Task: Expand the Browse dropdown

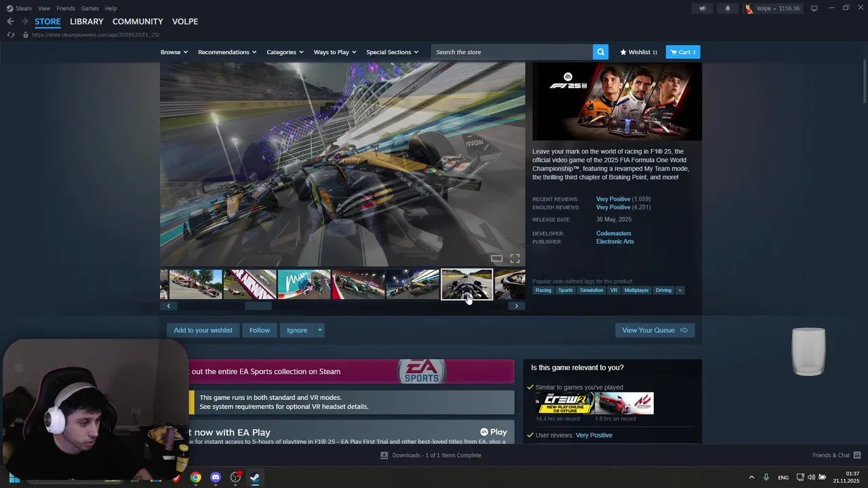Action: pyautogui.click(x=174, y=52)
